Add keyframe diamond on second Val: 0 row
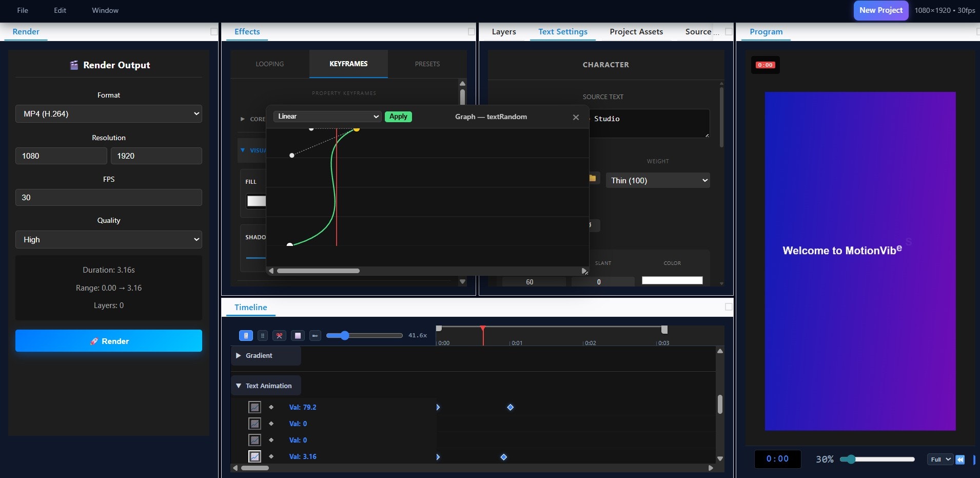Viewport: 980px width, 478px height. (x=271, y=440)
